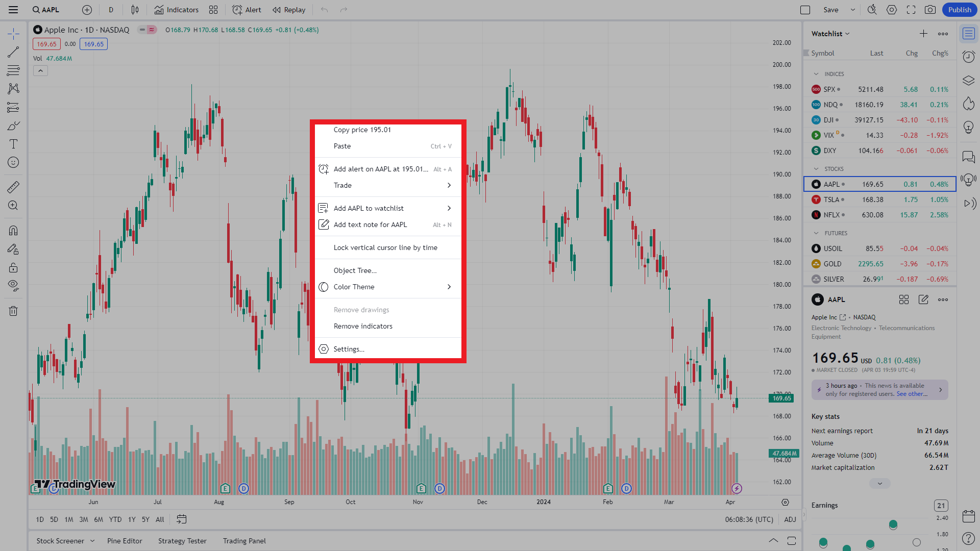Viewport: 980px width, 551px height.
Task: Switch to the Pine Editor tab
Action: [x=125, y=541]
